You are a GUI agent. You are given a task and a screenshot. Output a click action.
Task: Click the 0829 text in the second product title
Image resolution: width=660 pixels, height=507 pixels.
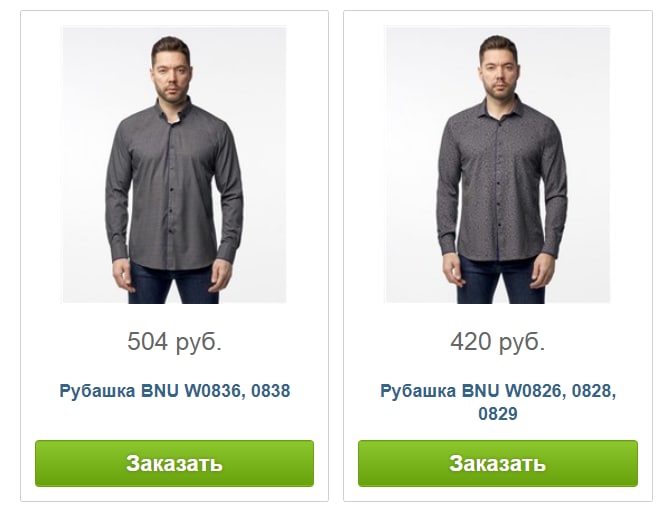pos(498,414)
